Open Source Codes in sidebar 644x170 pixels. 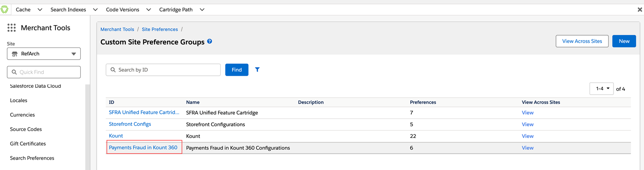(x=26, y=129)
